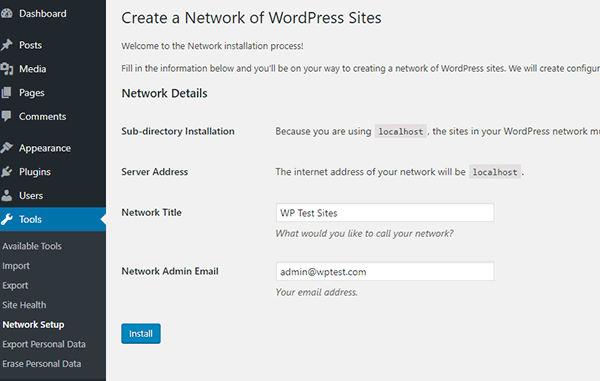600x381 pixels.
Task: Click the "Create a Network of WordPress Sites" heading
Action: (x=251, y=18)
